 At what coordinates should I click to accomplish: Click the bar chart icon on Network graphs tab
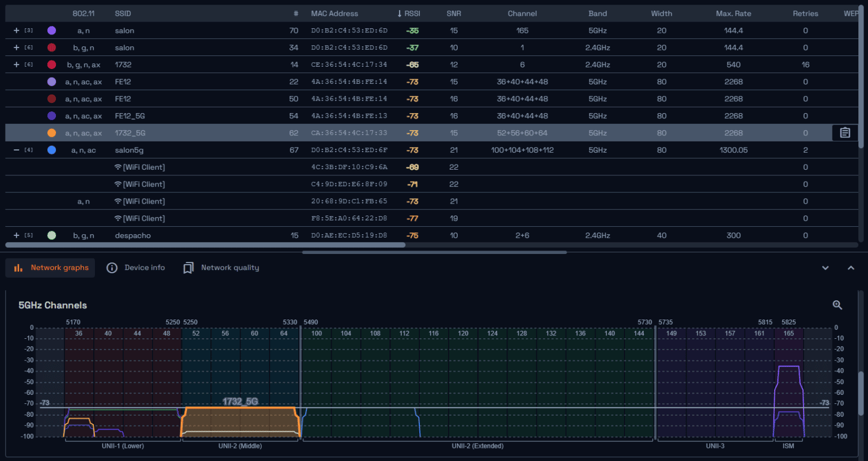pyautogui.click(x=18, y=267)
